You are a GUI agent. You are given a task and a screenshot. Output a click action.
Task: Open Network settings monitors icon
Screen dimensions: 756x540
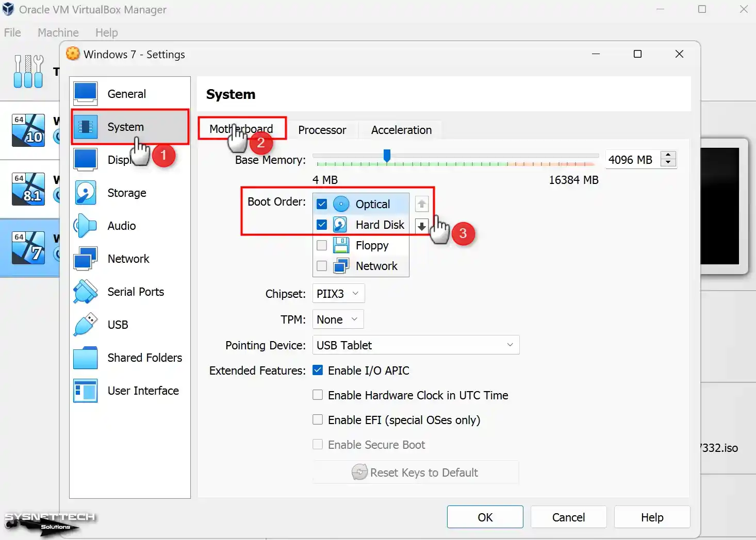coord(86,259)
